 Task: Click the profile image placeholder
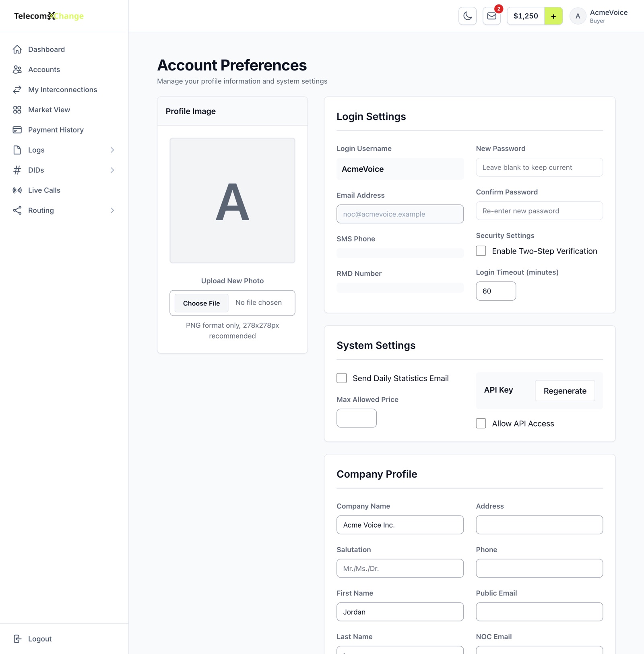[x=232, y=200]
